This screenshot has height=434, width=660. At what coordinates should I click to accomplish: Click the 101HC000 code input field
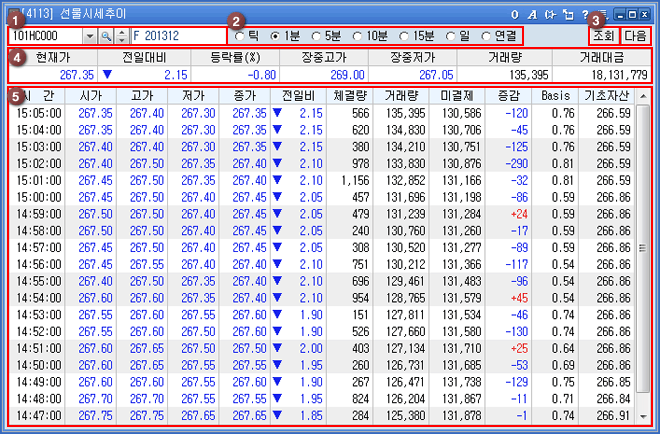point(44,35)
